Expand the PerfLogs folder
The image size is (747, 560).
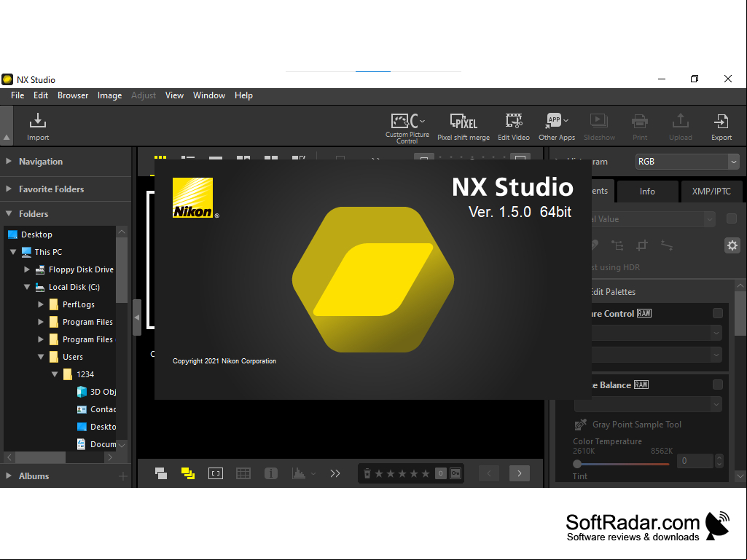pyautogui.click(x=41, y=304)
